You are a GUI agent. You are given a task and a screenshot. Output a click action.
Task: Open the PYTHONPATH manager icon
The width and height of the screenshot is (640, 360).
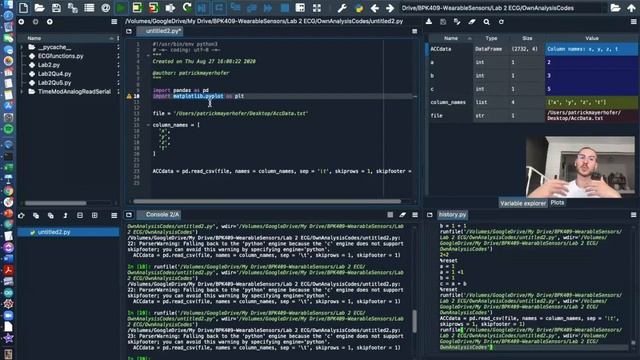359,8
